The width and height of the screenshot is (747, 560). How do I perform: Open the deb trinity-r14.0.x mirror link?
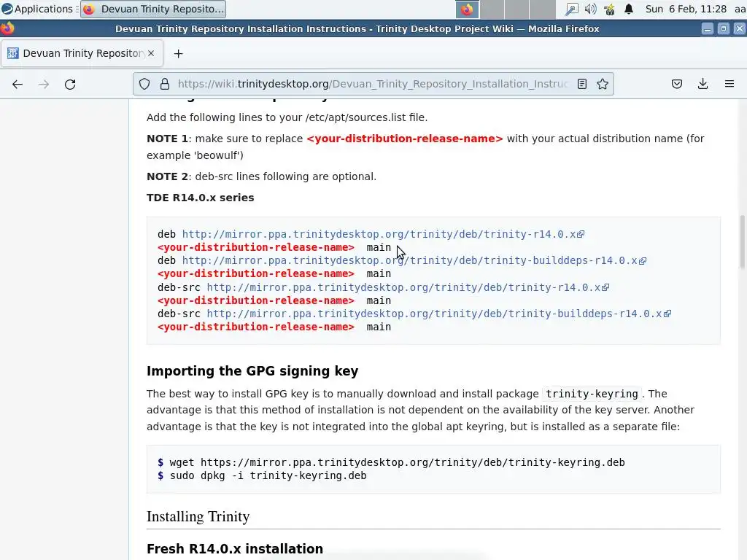pyautogui.click(x=383, y=234)
